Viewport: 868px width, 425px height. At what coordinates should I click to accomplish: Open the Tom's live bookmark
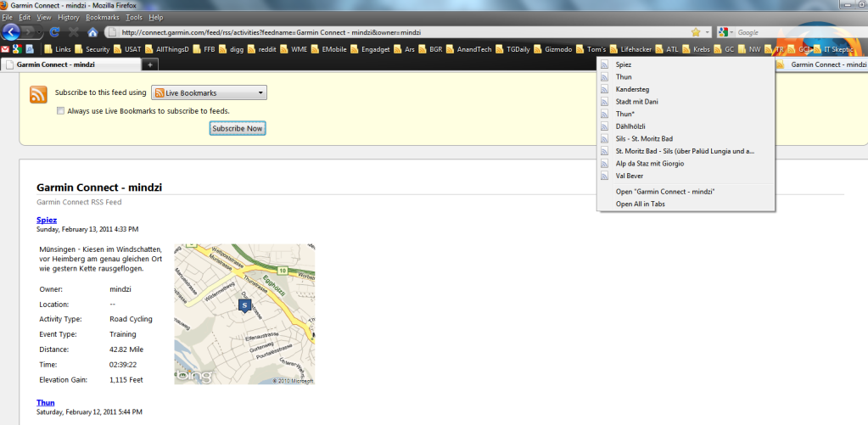(591, 49)
